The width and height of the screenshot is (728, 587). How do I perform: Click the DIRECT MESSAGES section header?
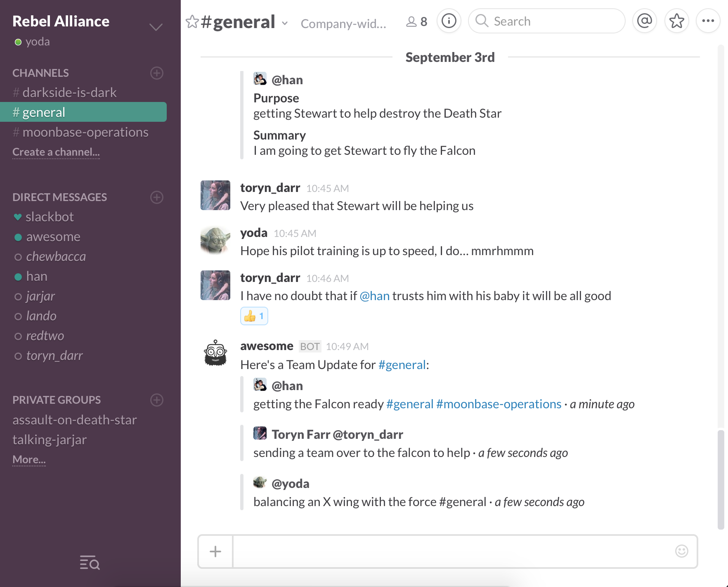[x=59, y=197]
